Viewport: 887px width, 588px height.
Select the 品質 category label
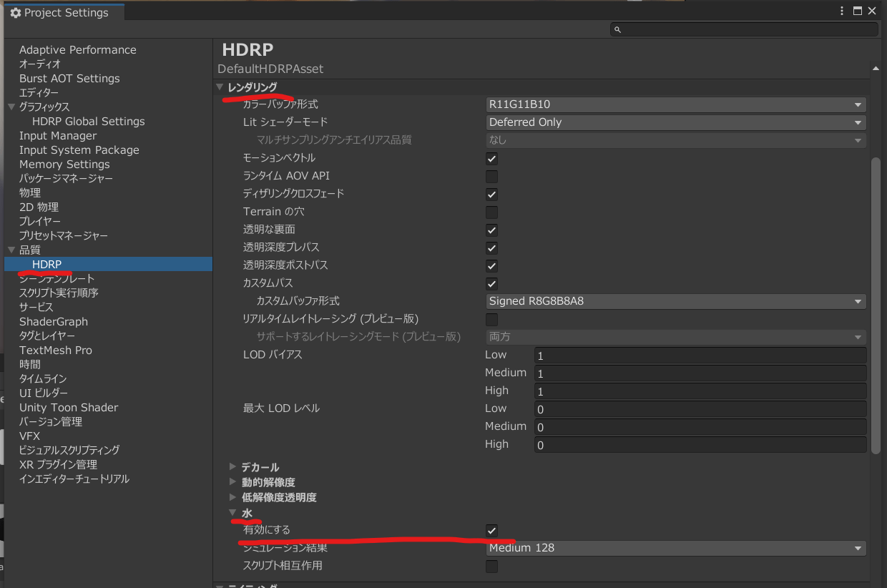[30, 250]
